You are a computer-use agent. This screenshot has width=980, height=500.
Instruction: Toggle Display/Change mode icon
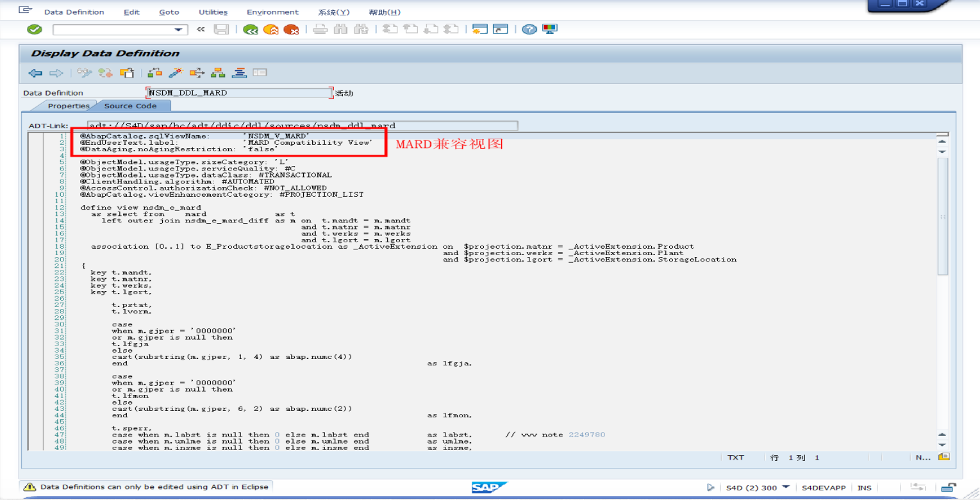click(84, 73)
